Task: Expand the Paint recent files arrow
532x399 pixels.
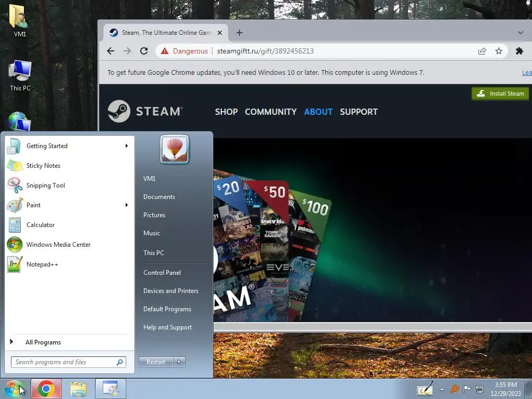Action: (x=127, y=205)
